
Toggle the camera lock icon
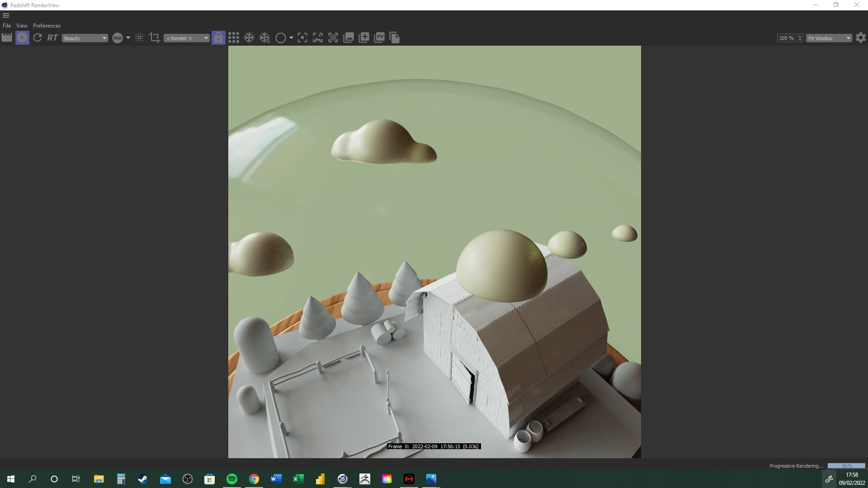(218, 38)
